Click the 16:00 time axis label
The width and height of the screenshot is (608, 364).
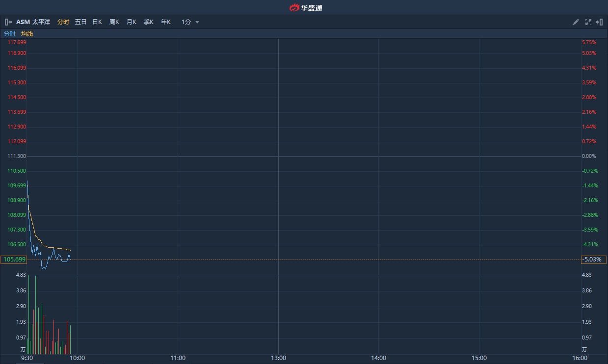point(580,358)
